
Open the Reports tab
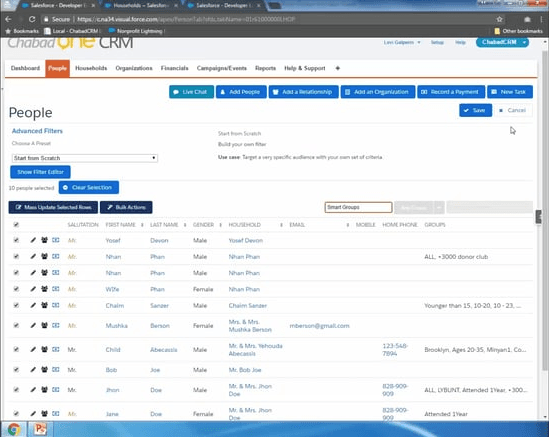265,68
